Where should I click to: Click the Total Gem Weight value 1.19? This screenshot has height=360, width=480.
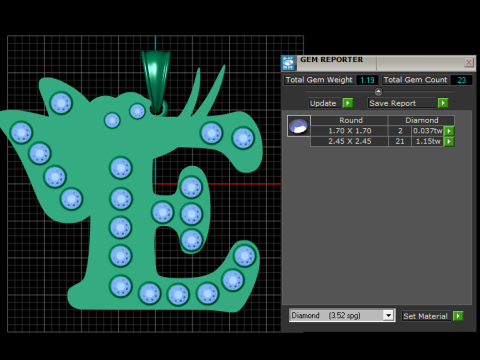[367, 80]
